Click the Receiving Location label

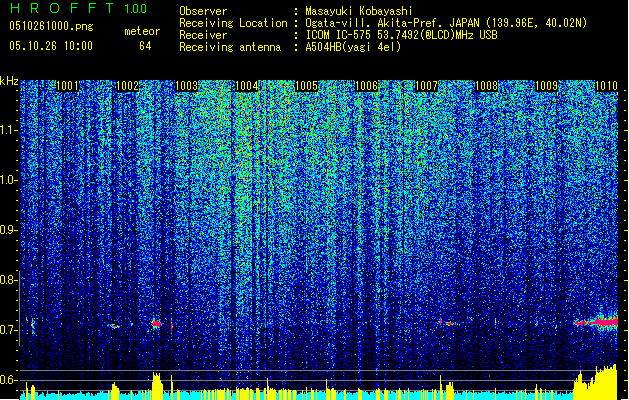click(233, 23)
